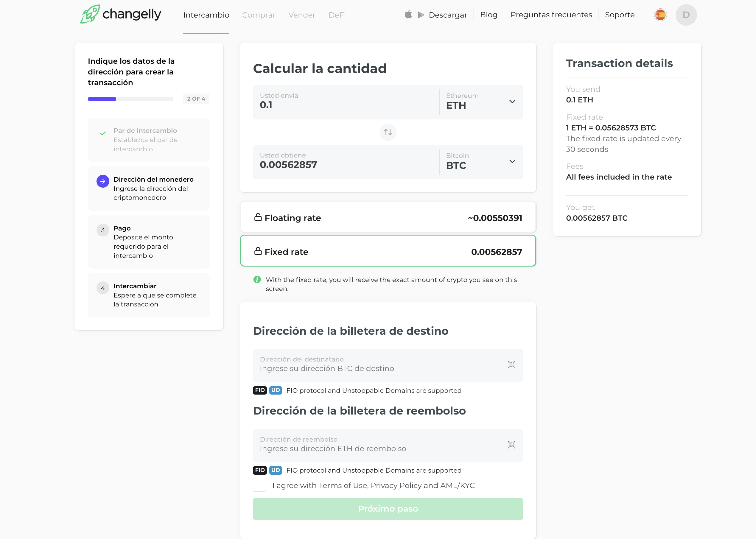Swap currencies with the arrows icon
The image size is (756, 539).
click(x=388, y=132)
